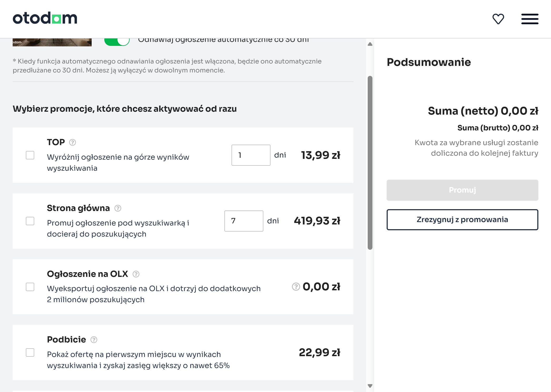Screen dimensions: 551x392
Task: Check the TOP promotion checkbox
Action: tap(30, 155)
